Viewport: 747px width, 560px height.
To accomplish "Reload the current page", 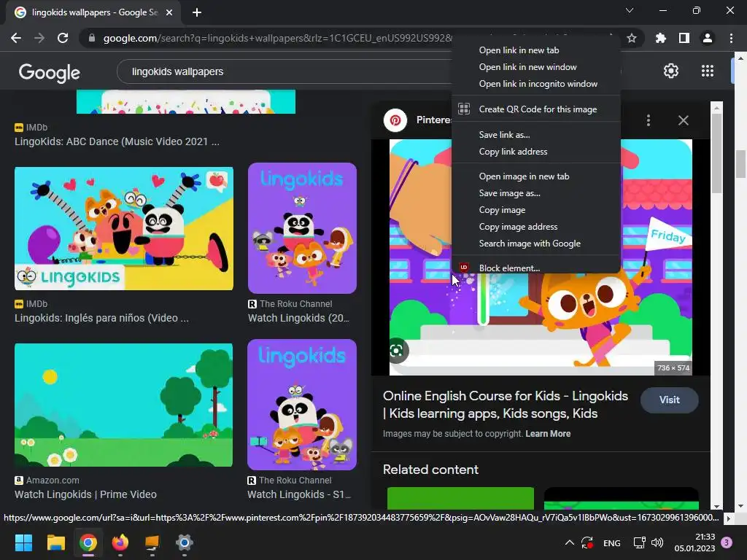I will [63, 38].
